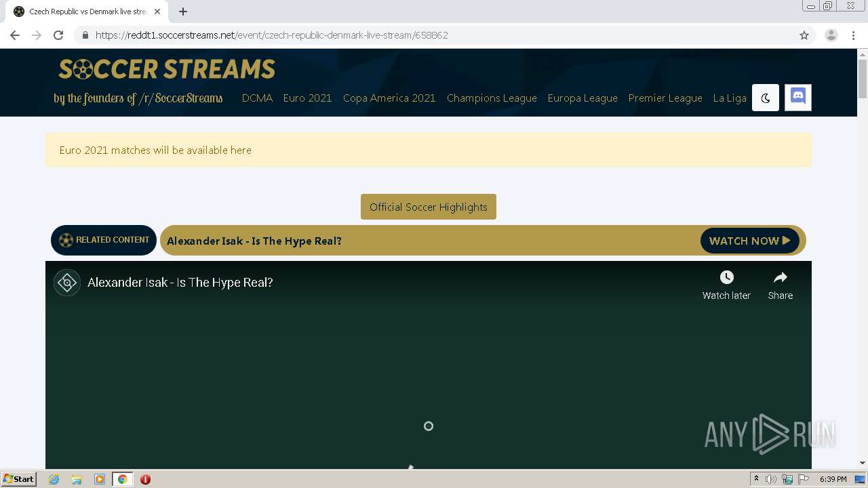Image resolution: width=868 pixels, height=488 pixels.
Task: Open the Discord server icon link
Action: tap(797, 98)
